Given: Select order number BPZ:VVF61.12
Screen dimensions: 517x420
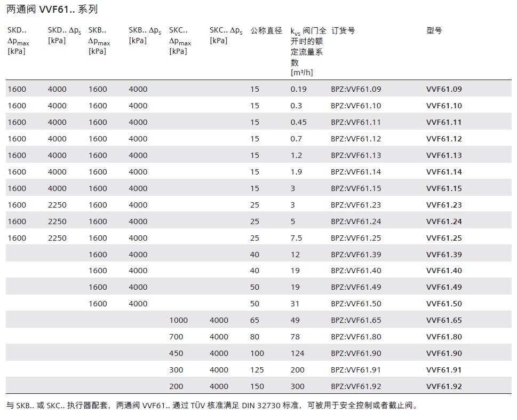Looking at the screenshot, I should tap(356, 139).
